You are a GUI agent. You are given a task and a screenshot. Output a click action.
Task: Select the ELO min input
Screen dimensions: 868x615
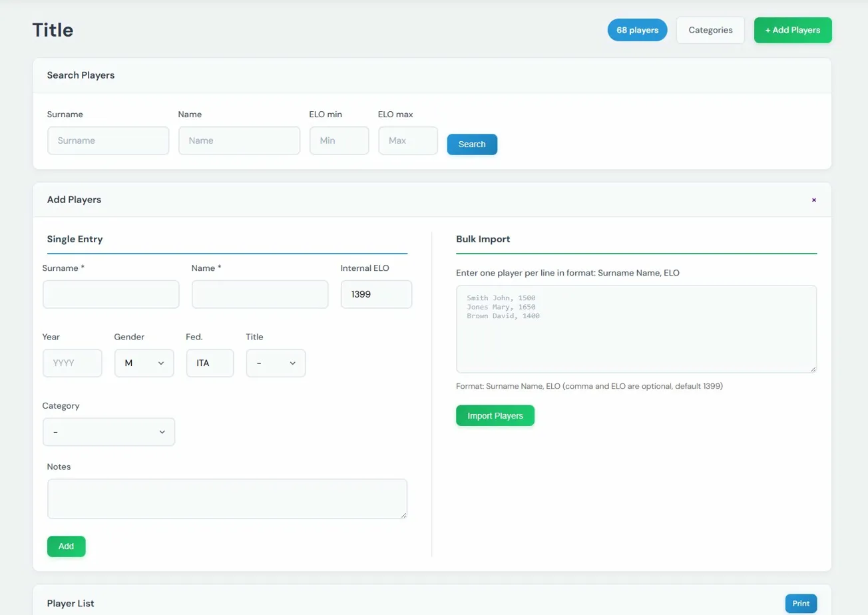coord(339,140)
